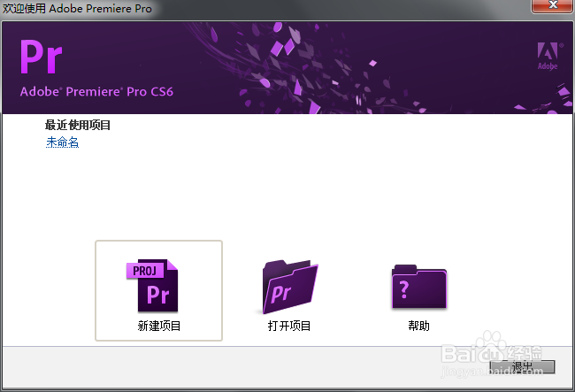Click the 新建项目 text label
The height and width of the screenshot is (392, 575).
click(158, 326)
